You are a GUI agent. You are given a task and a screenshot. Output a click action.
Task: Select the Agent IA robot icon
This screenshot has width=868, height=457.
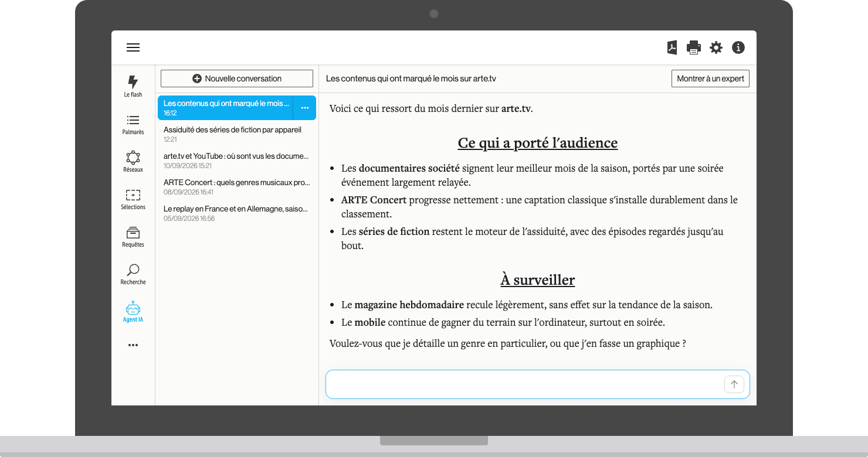pos(133,312)
